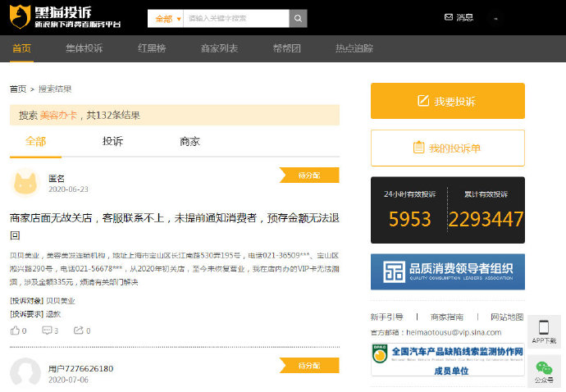The height and width of the screenshot is (392, 566).
Task: Click the date 2020-07-06
Action: tap(68, 380)
